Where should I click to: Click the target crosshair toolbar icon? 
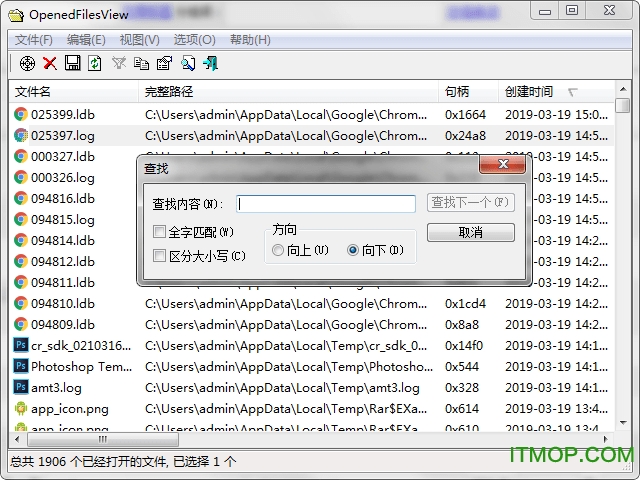27,64
